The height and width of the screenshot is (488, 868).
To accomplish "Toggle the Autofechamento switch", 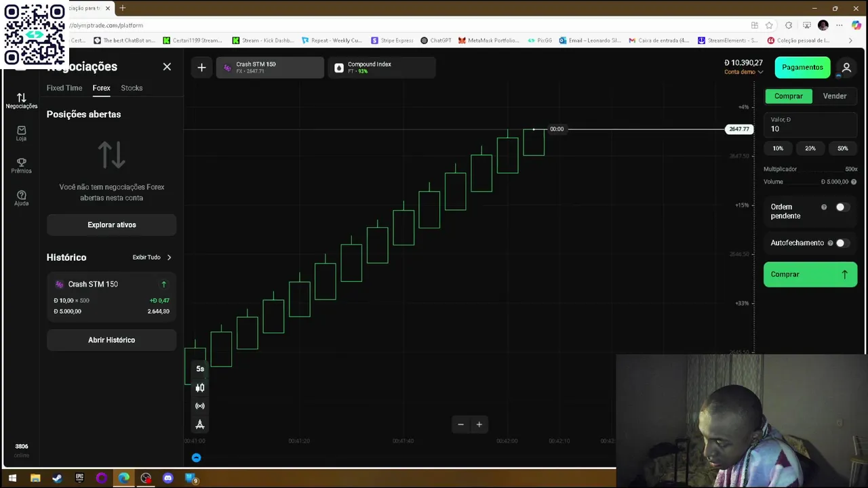I will 842,243.
